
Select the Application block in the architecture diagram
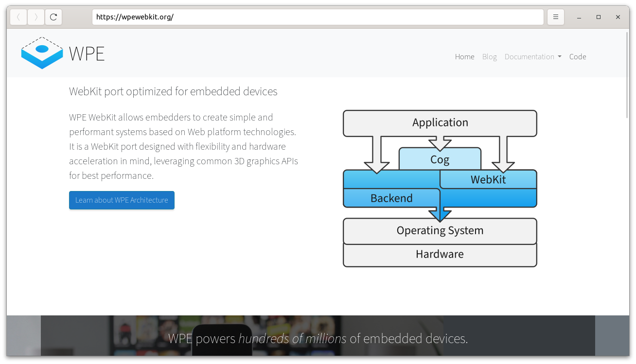(x=440, y=122)
